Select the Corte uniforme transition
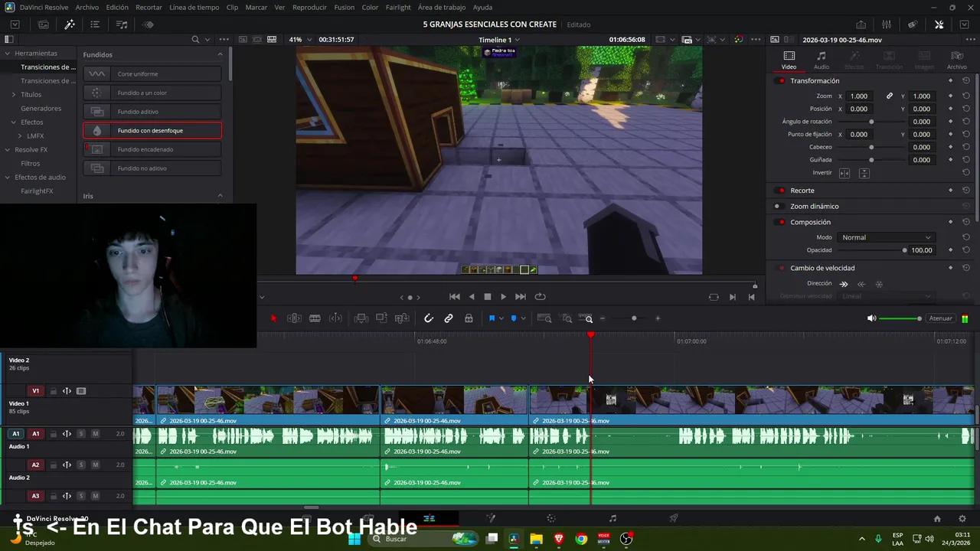 coord(152,73)
